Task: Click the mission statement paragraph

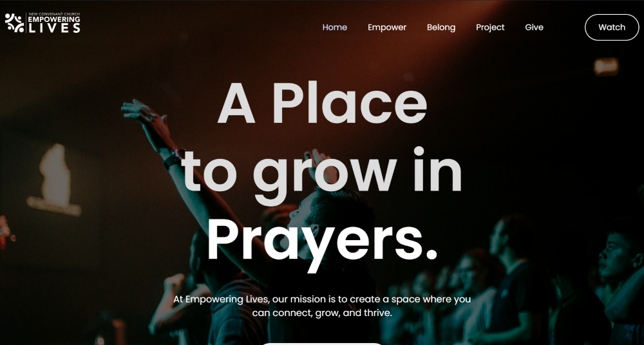Action: pos(322,306)
